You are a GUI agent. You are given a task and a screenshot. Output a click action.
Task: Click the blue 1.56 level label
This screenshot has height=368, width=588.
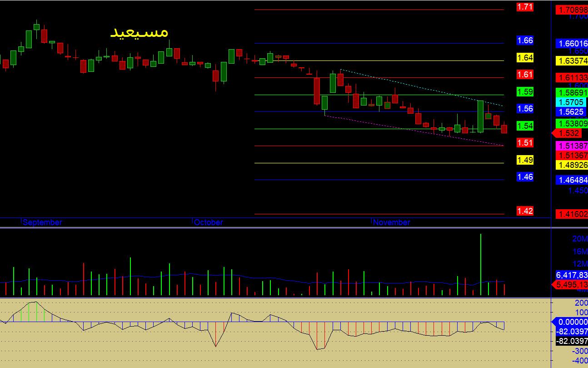[x=525, y=109]
